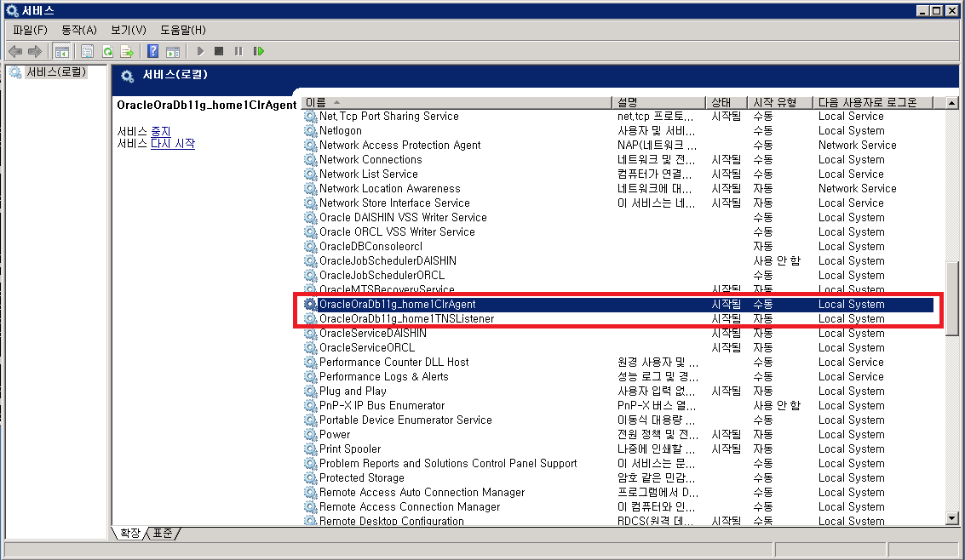
Task: Stop the selected service with stop icon
Action: tap(219, 51)
